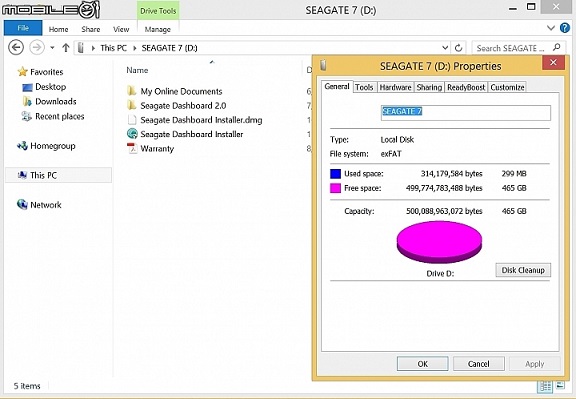This screenshot has width=576, height=399.
Task: Click the magenta Free space swatch
Action: click(x=335, y=188)
